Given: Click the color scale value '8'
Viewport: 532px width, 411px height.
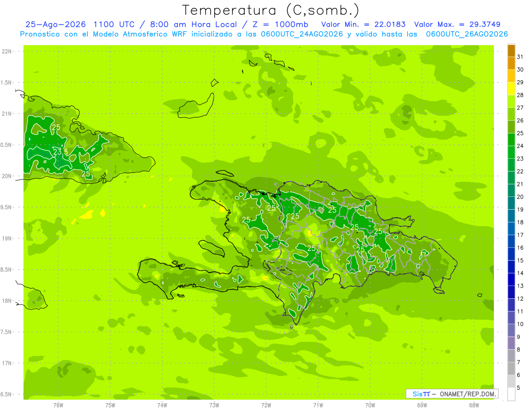Looking at the screenshot, I should (519, 350).
